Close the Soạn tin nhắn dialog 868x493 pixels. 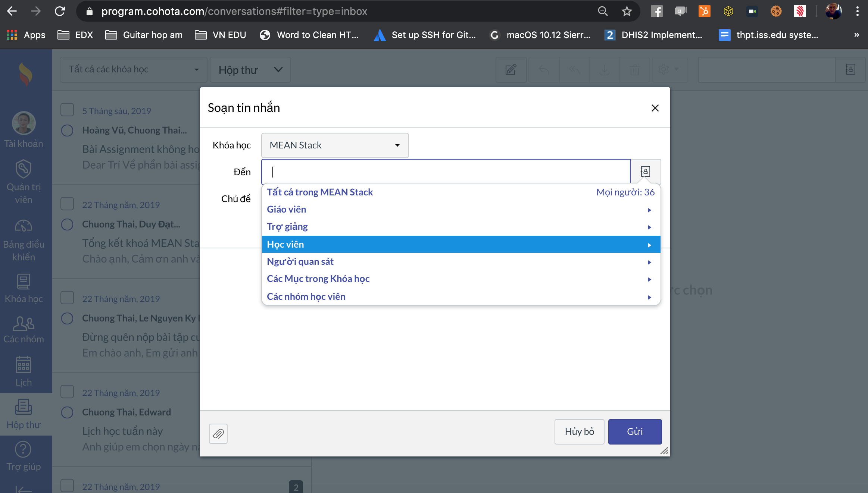655,108
